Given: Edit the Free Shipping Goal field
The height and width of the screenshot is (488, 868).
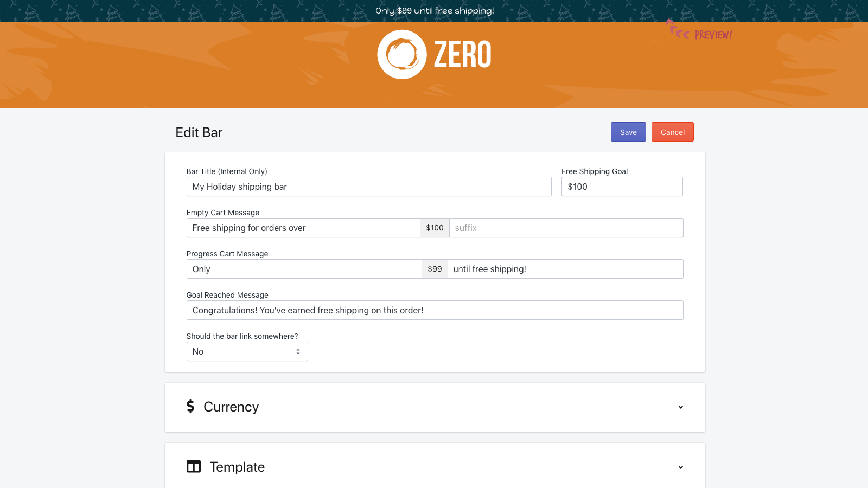Looking at the screenshot, I should point(622,187).
